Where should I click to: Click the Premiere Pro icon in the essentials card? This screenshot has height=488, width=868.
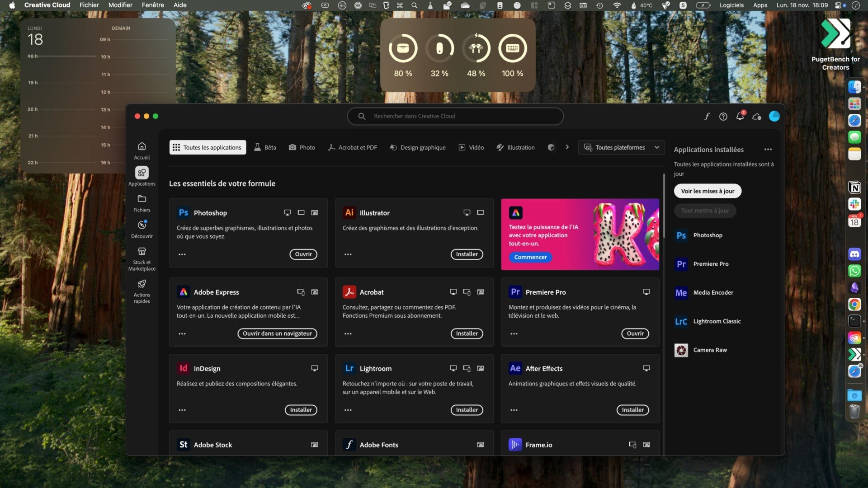[x=515, y=292]
